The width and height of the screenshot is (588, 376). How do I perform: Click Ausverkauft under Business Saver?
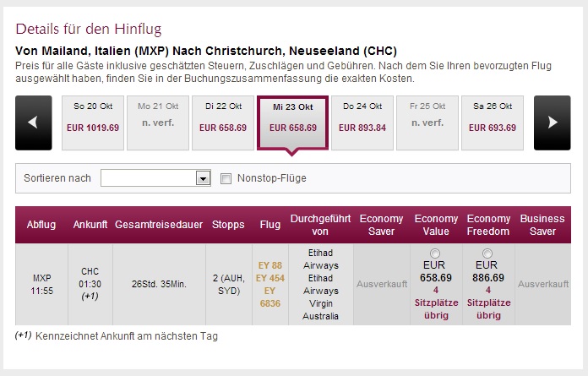click(543, 284)
